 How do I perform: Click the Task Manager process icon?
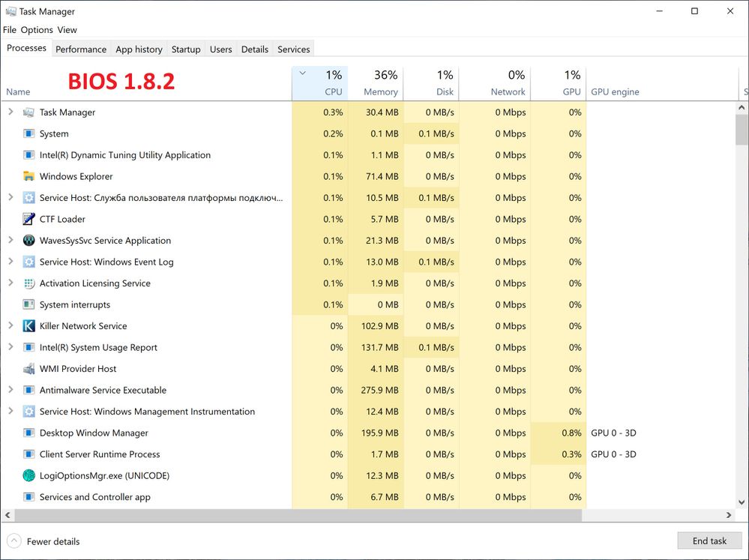[x=28, y=112]
